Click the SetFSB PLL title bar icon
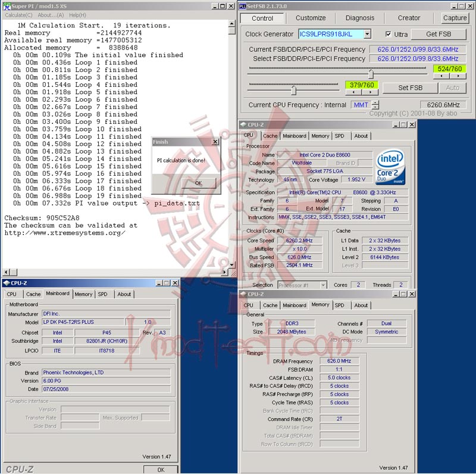 point(242,6)
